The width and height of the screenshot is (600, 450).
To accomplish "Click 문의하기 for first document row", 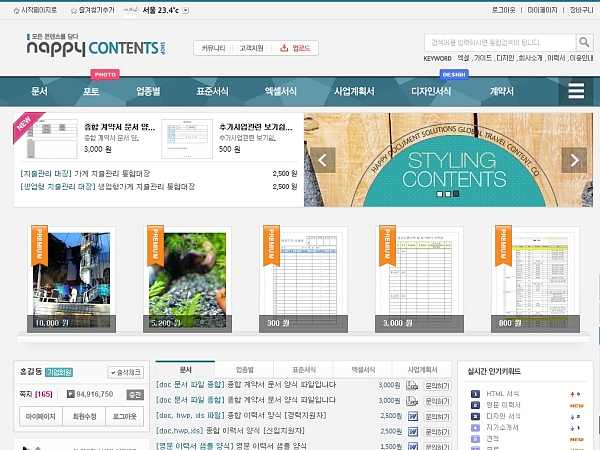I will click(x=439, y=385).
